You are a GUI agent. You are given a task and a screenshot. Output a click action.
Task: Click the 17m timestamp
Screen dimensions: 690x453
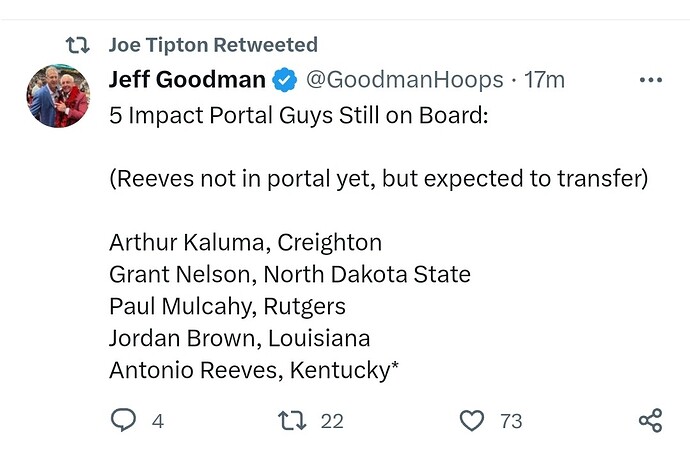tap(544, 80)
